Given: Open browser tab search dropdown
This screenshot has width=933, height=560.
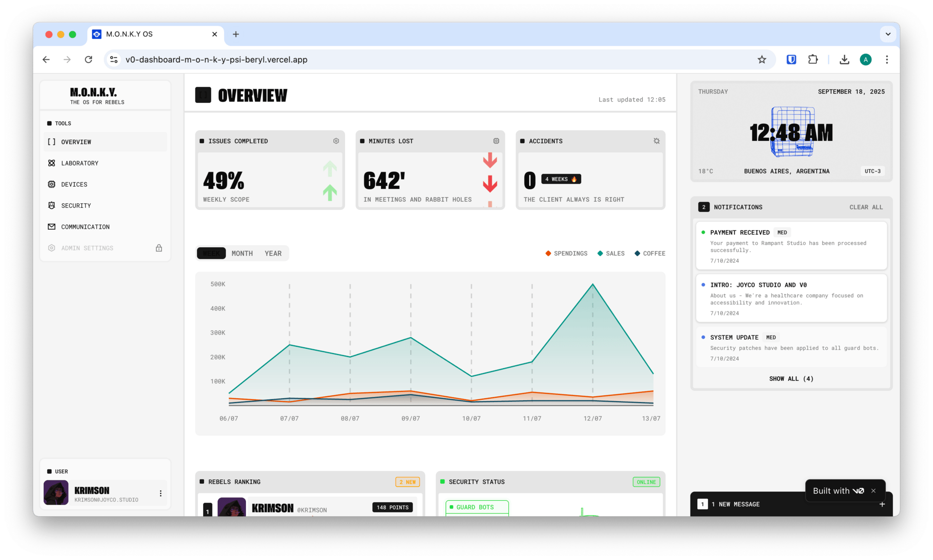Looking at the screenshot, I should (x=888, y=34).
